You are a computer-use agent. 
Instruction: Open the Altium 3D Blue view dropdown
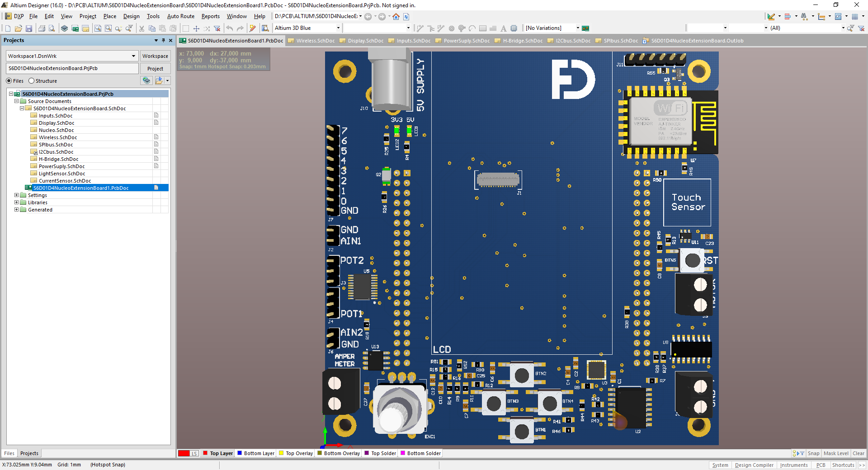338,28
